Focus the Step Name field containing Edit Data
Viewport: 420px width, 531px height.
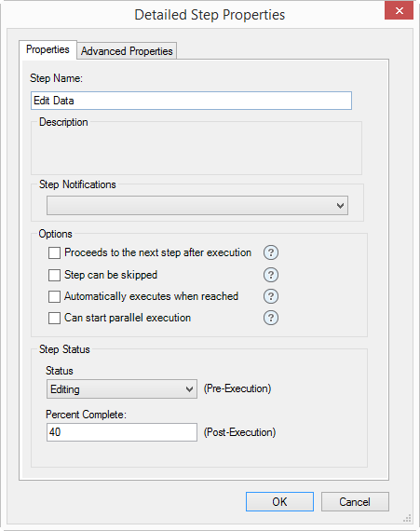pyautogui.click(x=191, y=101)
